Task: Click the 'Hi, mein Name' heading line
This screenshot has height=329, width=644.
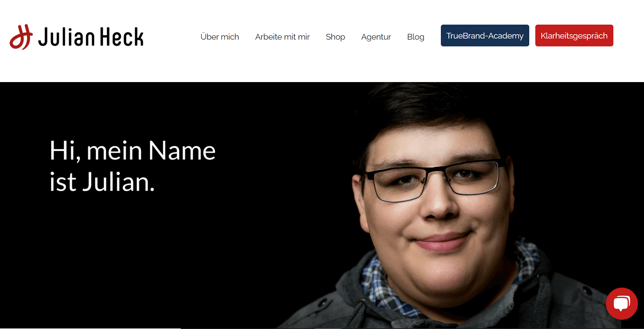Action: click(x=132, y=151)
